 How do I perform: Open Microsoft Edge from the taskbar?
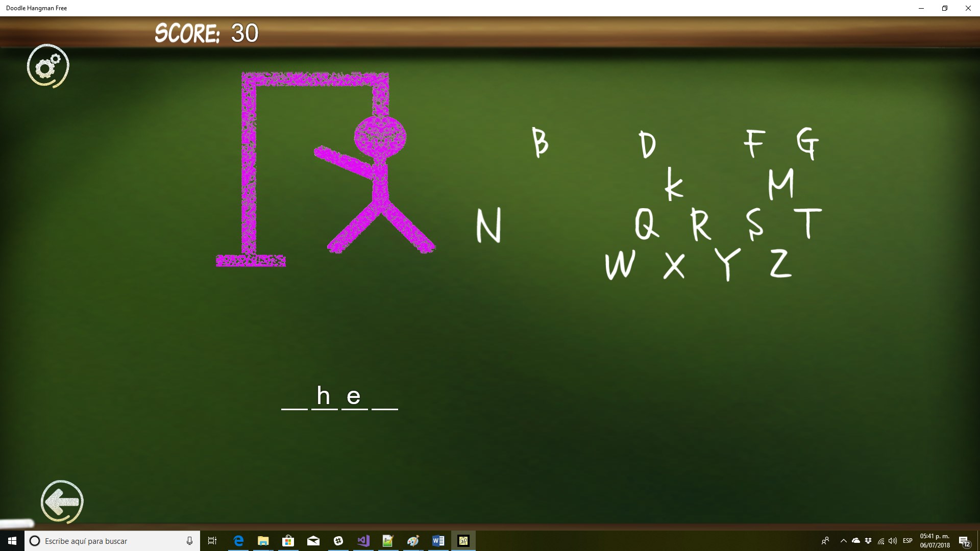[238, 541]
